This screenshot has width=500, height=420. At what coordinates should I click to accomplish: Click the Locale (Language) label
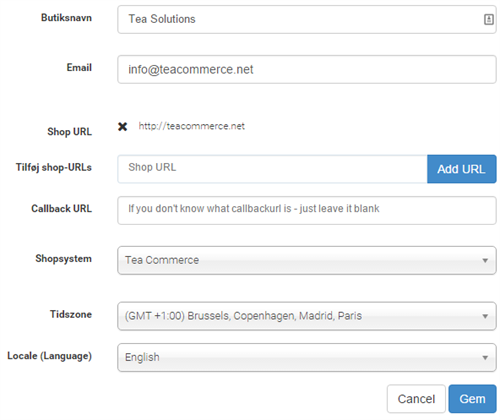click(49, 356)
